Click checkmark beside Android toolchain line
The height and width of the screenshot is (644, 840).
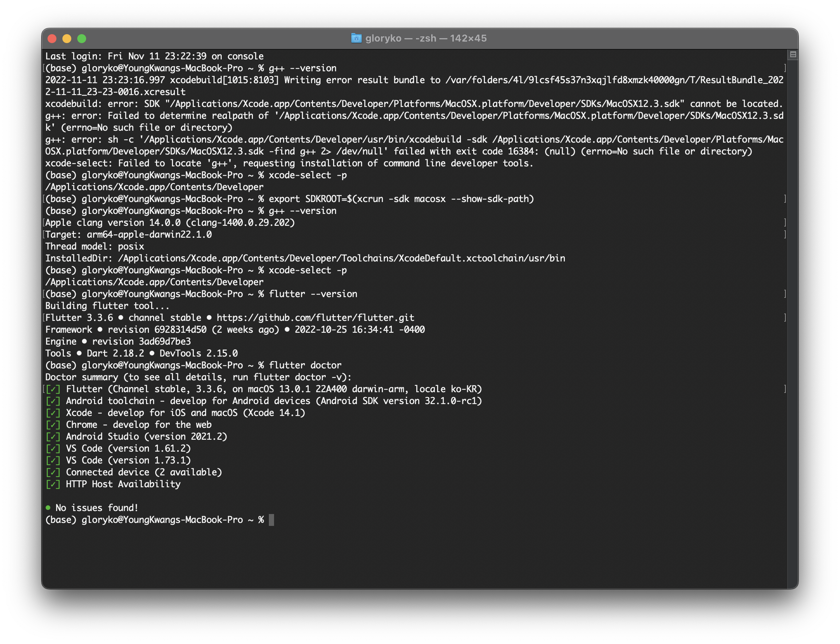click(53, 401)
